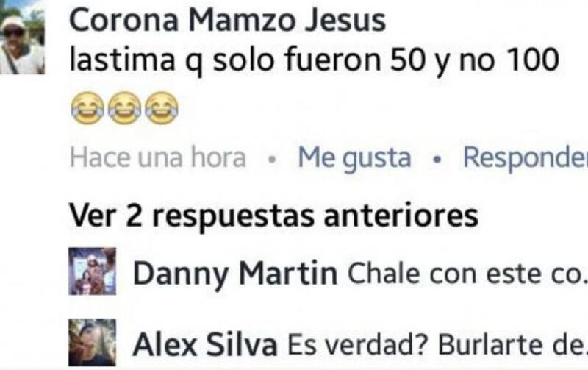Click Alex Silva's name link
Image resolution: width=588 pixels, height=370 pixels.
tap(205, 345)
